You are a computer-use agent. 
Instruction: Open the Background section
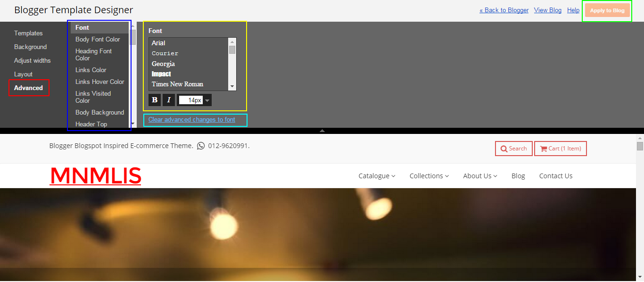point(30,47)
